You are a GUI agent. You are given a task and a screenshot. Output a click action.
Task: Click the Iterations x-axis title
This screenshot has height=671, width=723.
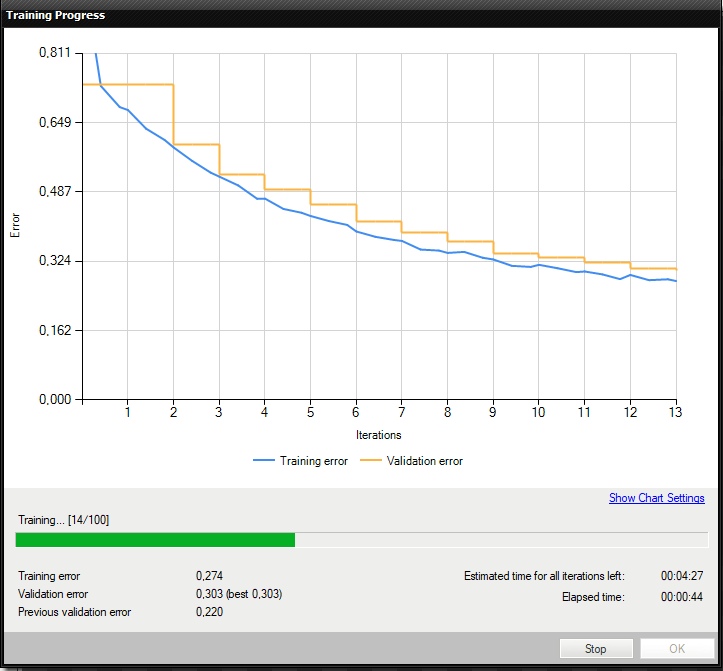378,435
